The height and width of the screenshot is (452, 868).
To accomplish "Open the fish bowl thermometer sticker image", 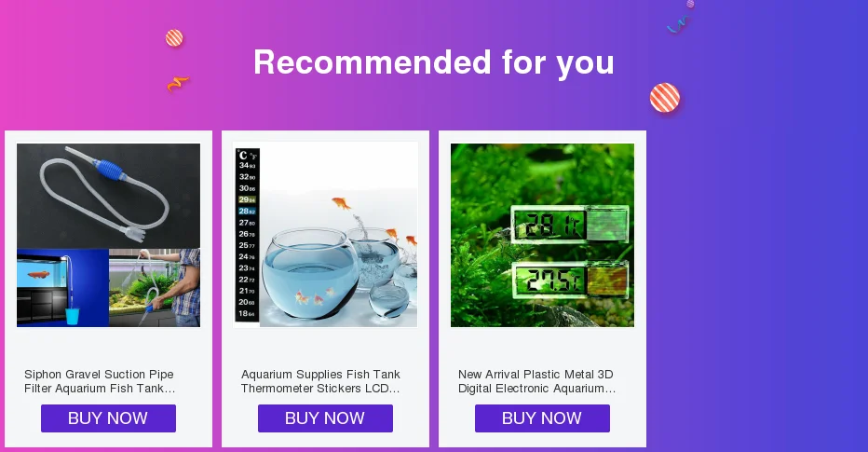I will point(326,236).
